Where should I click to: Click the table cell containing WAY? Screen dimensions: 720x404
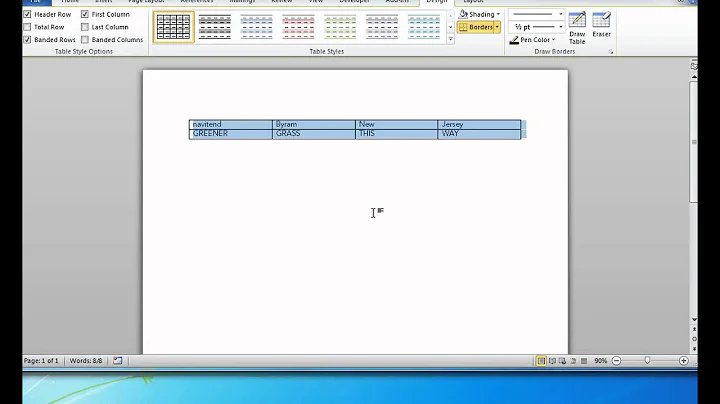[x=479, y=134]
